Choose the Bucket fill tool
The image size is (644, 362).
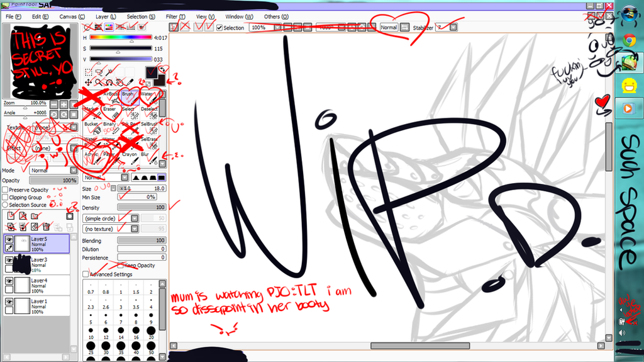[x=92, y=128]
